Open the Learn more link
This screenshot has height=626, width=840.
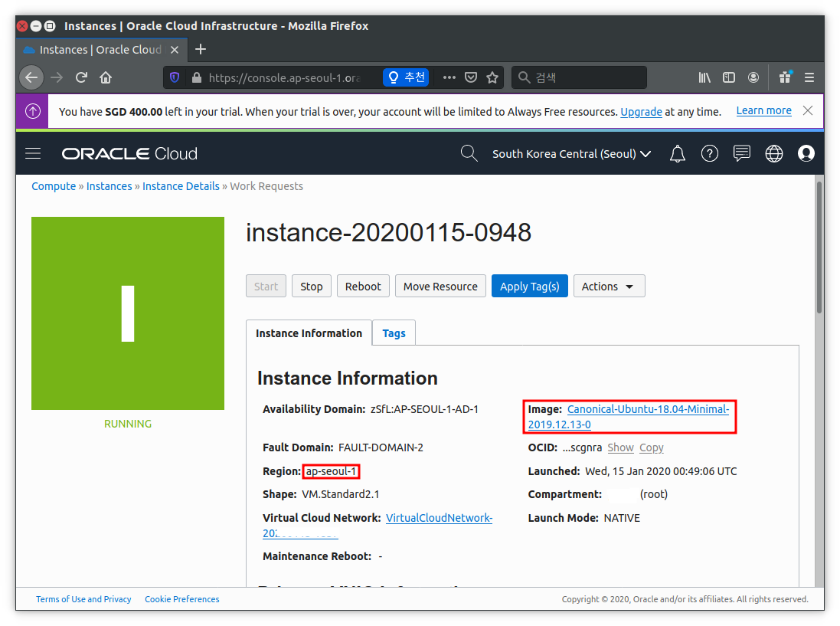point(763,110)
